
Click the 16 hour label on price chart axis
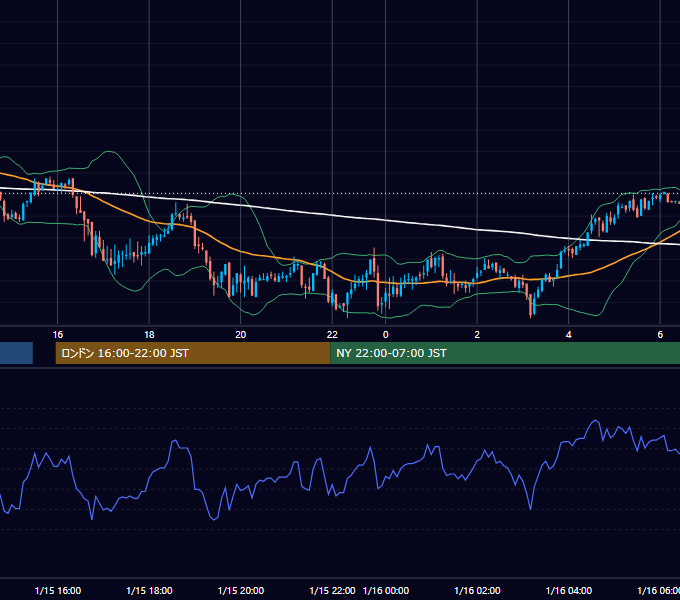pos(58,335)
